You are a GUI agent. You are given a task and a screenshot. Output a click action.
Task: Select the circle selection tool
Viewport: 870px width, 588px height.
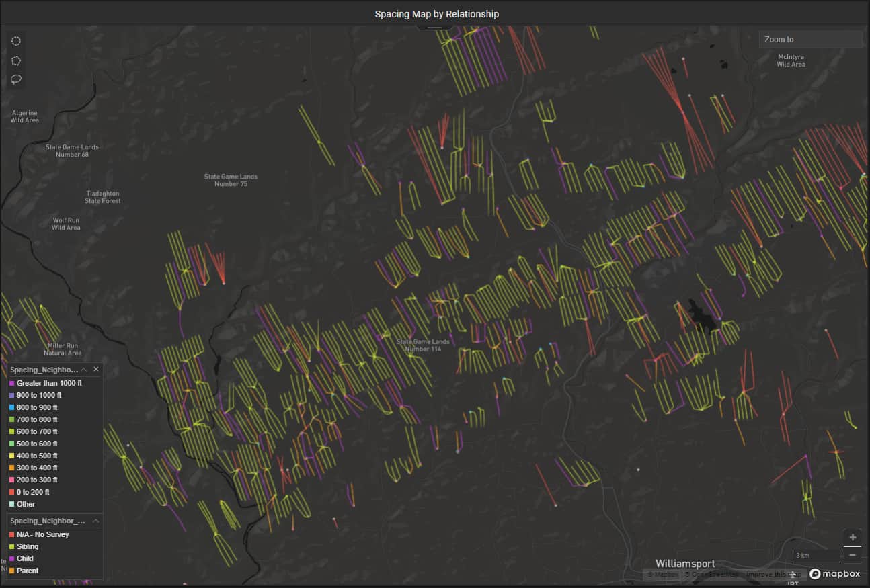tap(16, 41)
